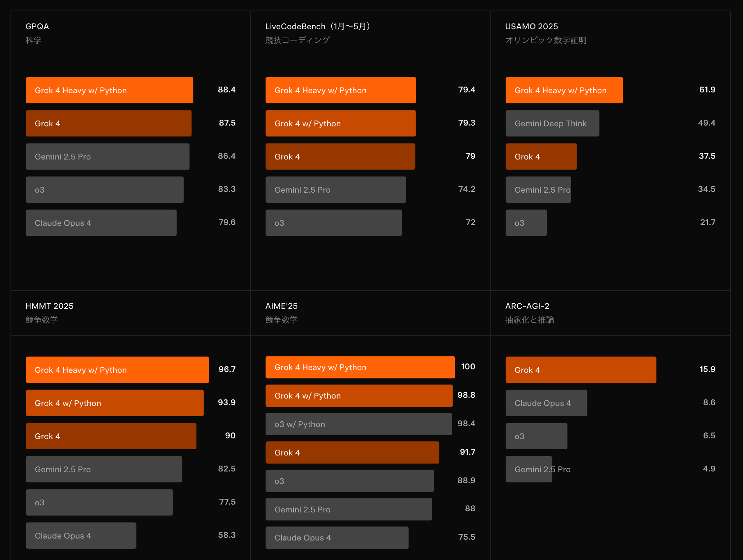Image resolution: width=743 pixels, height=560 pixels.
Task: Select HMMT Grok 4 Heavy w/ Python bar
Action: click(117, 370)
